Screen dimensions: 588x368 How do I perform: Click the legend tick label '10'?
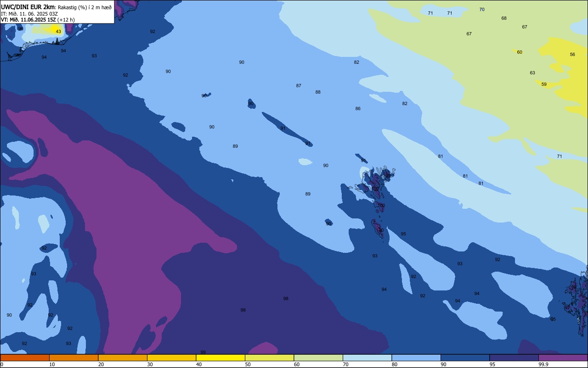[x=52, y=364]
